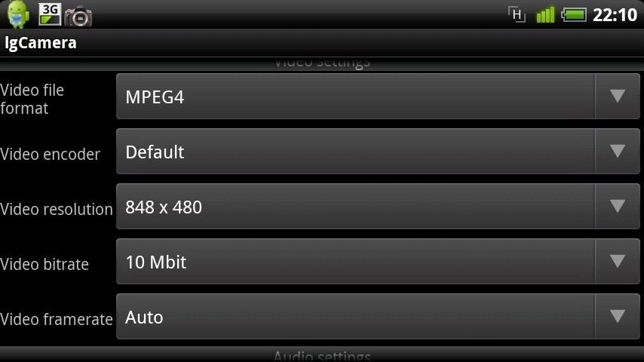Open the 10 Mbit video bitrate dropdown
This screenshot has width=644, height=362.
point(378,262)
